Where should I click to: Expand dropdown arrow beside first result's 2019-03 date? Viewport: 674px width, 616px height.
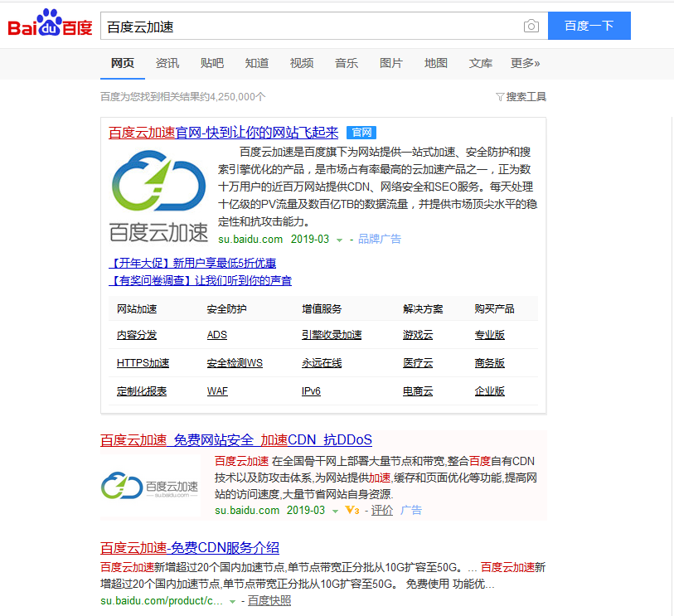coord(340,240)
